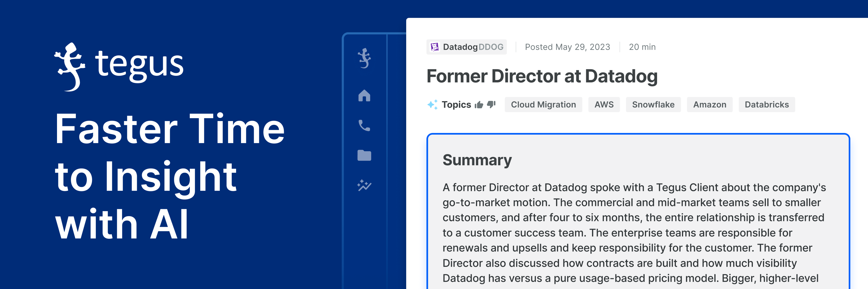Click the 'Summary' heading
Viewport: 868px width, 289px height.
477,160
